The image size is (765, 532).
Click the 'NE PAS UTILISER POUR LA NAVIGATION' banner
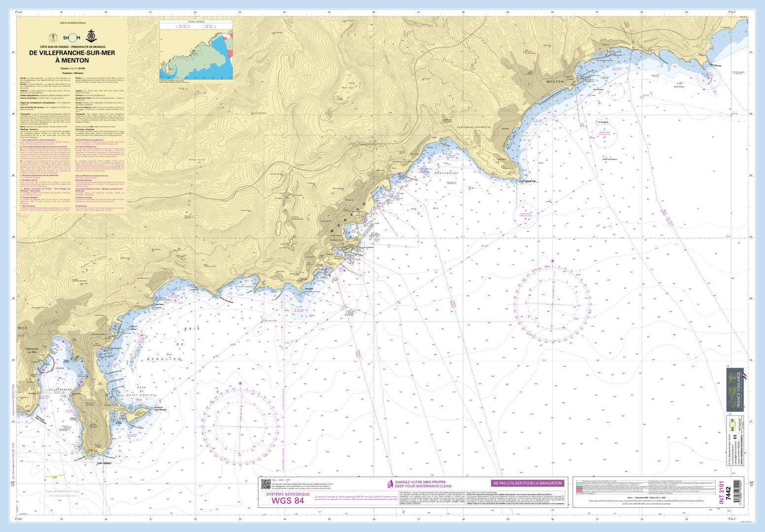526,483
